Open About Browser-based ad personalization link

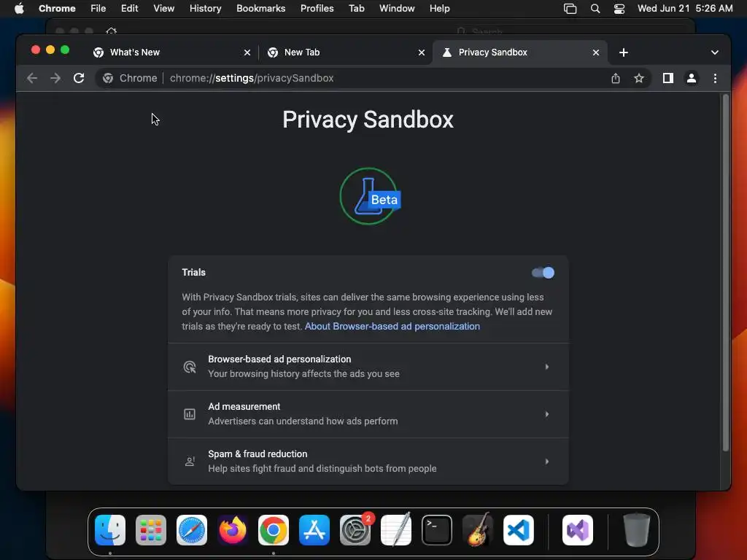coord(392,326)
